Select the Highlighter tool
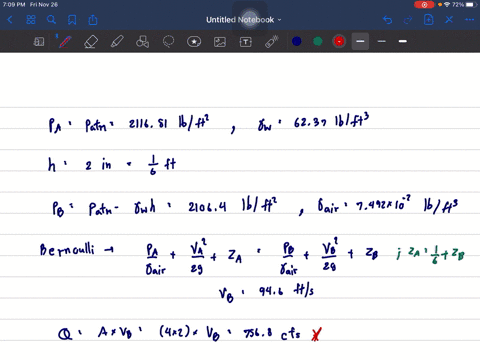Image resolution: width=480 pixels, height=360 pixels. tap(117, 42)
